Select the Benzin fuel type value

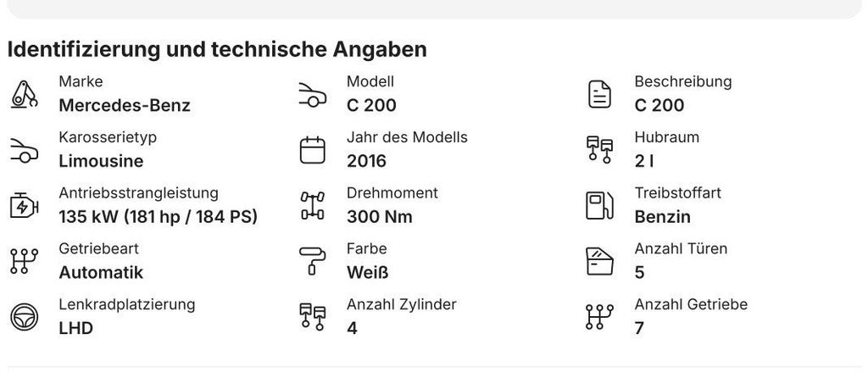663,217
